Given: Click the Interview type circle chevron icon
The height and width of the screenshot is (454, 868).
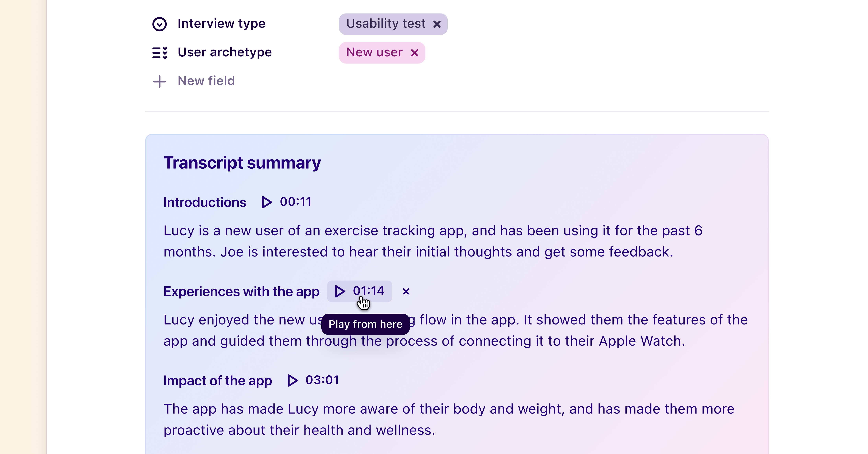Looking at the screenshot, I should coord(160,24).
